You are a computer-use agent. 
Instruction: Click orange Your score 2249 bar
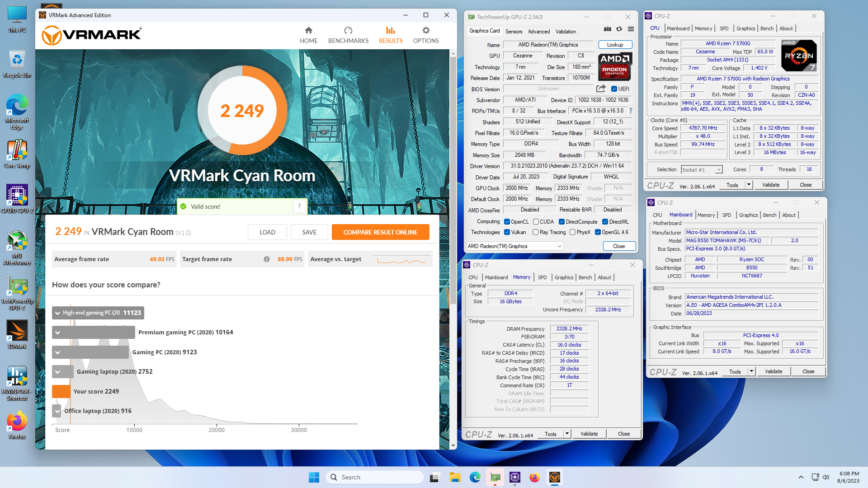[x=61, y=392]
